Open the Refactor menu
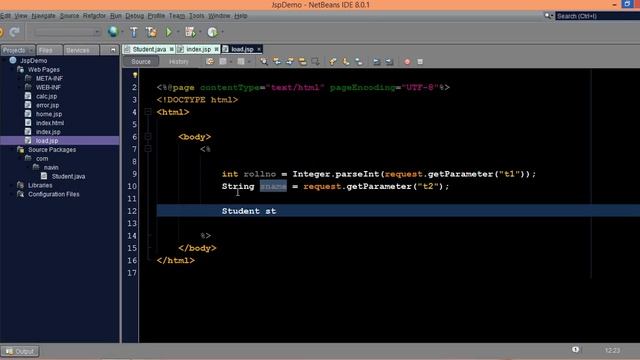Screen dimensions: 640x360 [94, 16]
